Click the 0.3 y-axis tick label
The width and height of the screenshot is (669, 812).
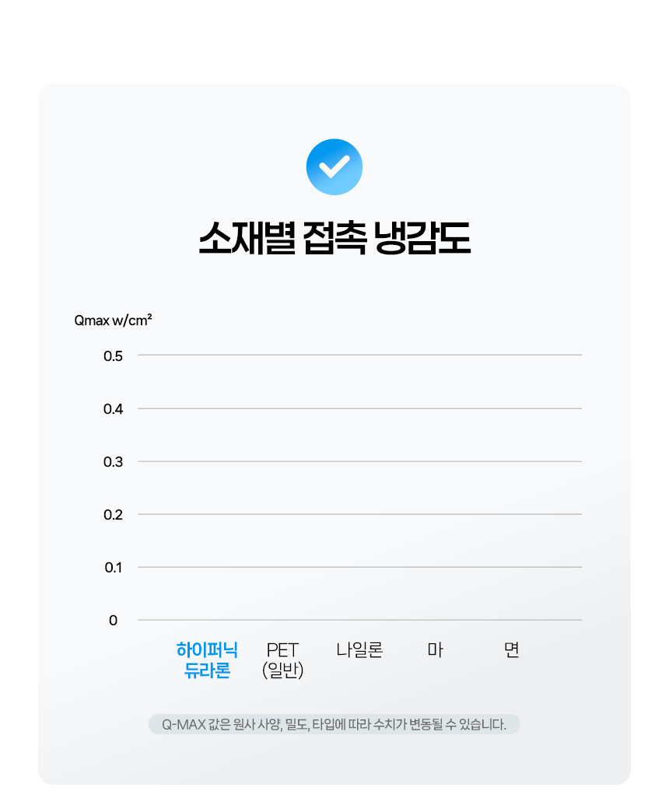click(114, 462)
